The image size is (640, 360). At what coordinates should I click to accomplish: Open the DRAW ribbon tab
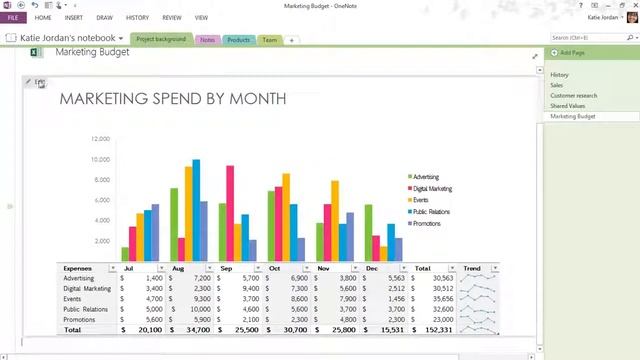pos(104,18)
